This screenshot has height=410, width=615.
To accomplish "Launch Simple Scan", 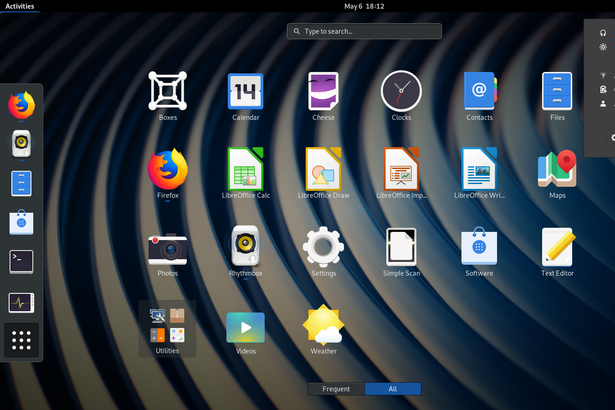I will pyautogui.click(x=401, y=251).
